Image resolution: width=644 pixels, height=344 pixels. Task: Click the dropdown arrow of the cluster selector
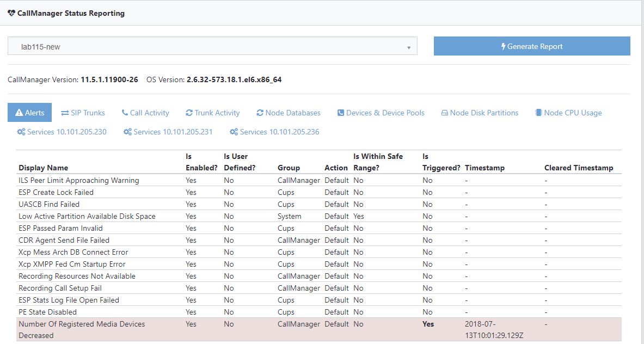(409, 47)
